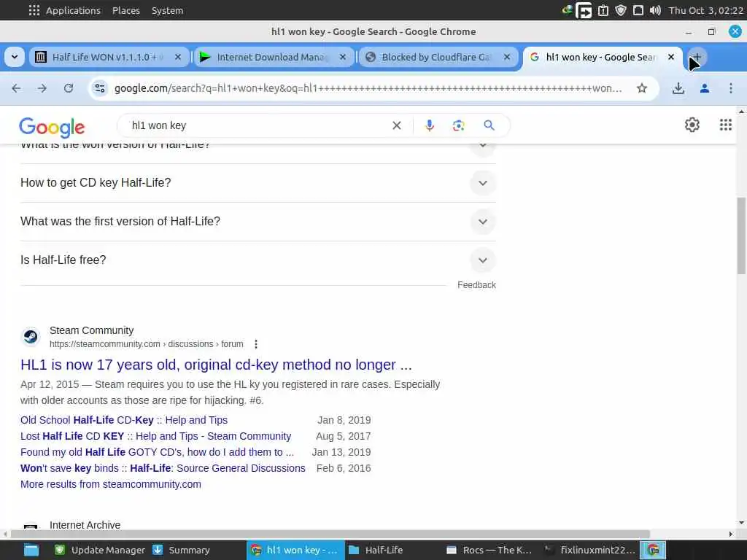
Task: Switch to Half Life WON v1.1.1.0 tab
Action: point(109,57)
